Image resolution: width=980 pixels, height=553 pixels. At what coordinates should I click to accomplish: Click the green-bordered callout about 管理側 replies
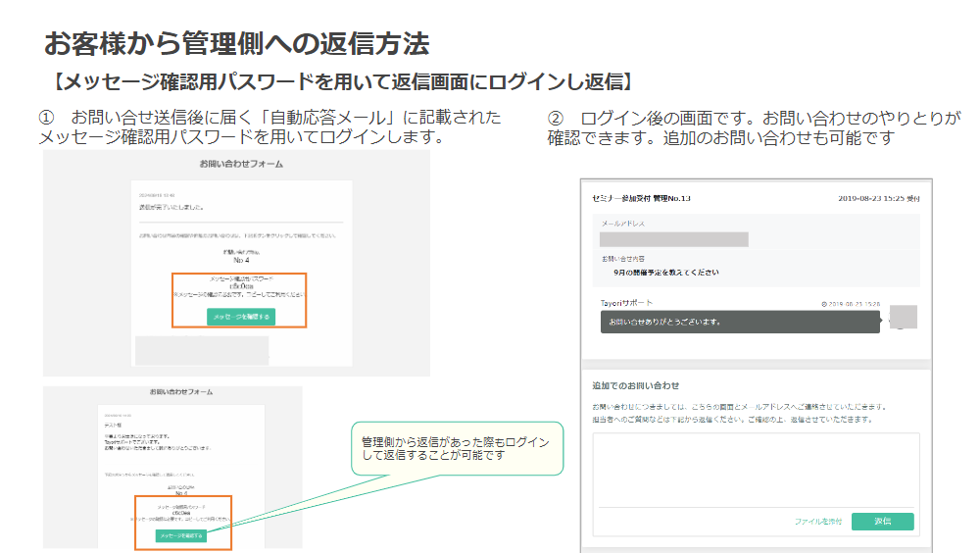(457, 449)
